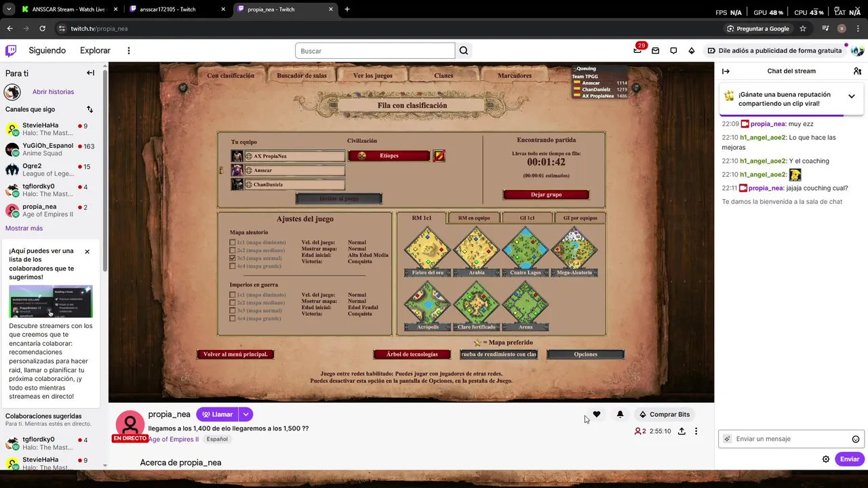The image size is (868, 488).
Task: Toggle random map 2c2 checkbox
Action: (x=233, y=250)
